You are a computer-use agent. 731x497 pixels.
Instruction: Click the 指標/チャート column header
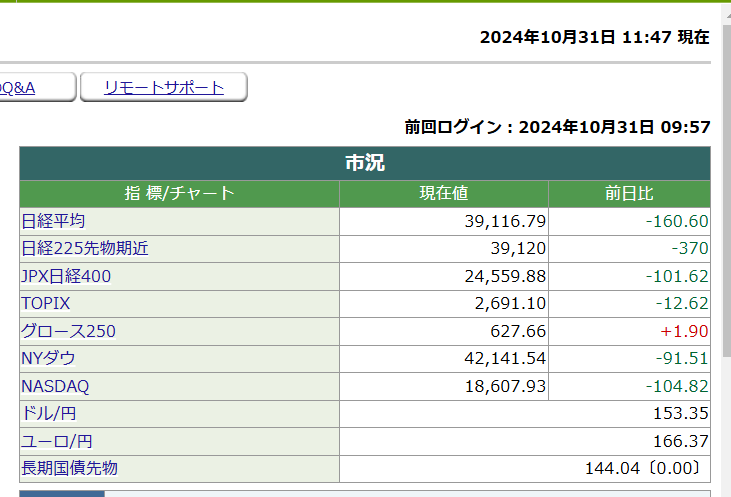point(179,194)
